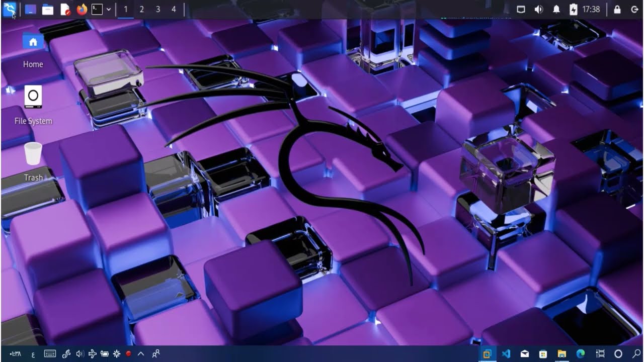Expand the terminal launcher dropdown arrow
Screen dimensions: 644x362
click(109, 9)
